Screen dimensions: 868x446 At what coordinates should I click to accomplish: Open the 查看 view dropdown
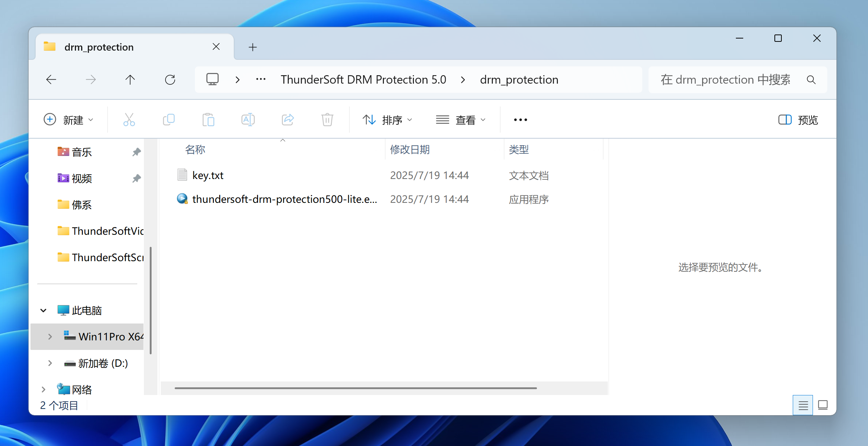pyautogui.click(x=461, y=120)
